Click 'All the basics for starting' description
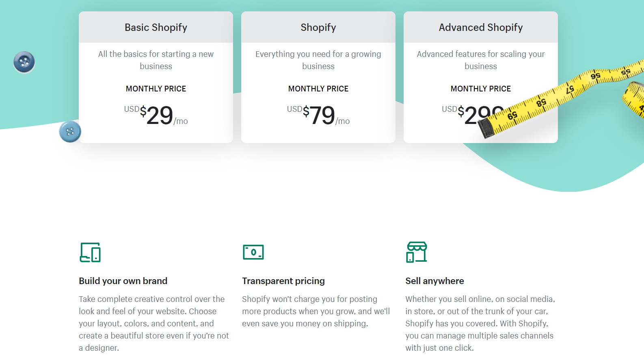Screen dimensions: 644x356 click(156, 60)
